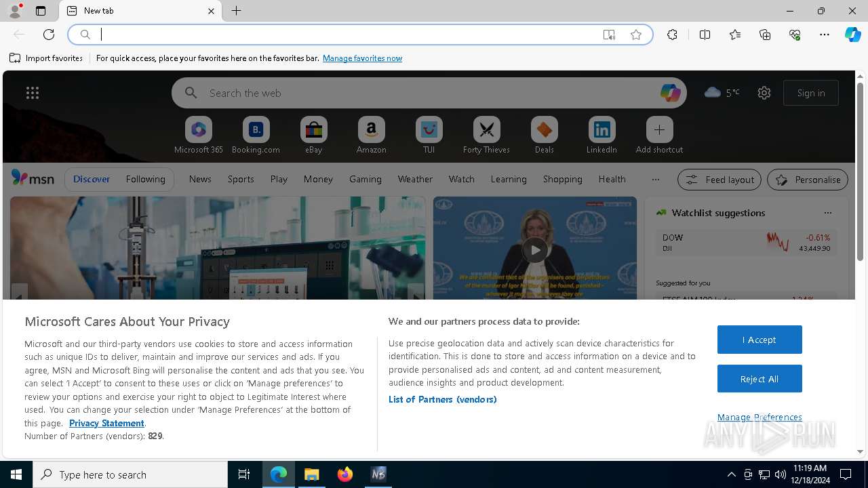
Task: Open the Copilot sidebar icon
Action: click(x=852, y=35)
